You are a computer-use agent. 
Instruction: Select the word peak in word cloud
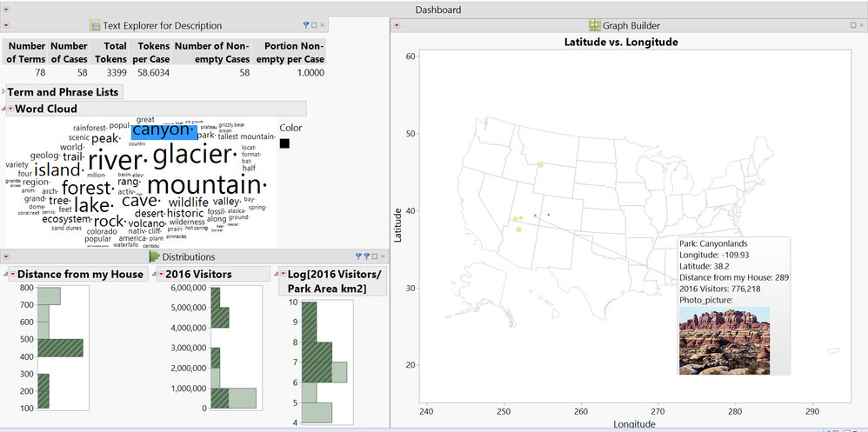(x=105, y=139)
